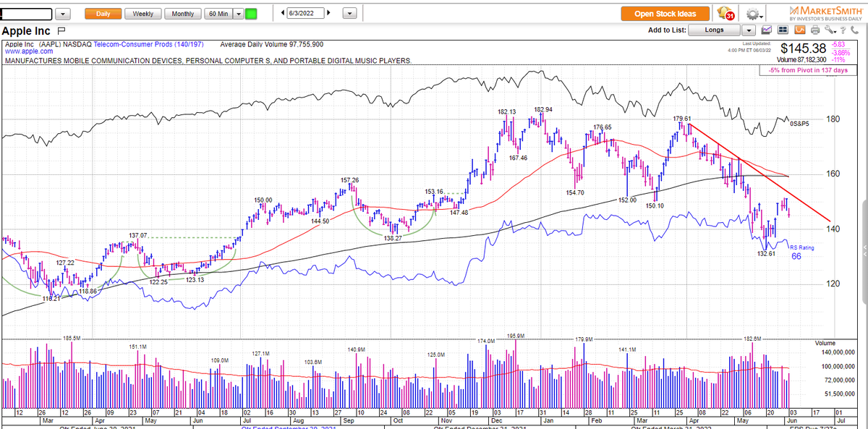Click the 182.6M volume label
Image resolution: width=868 pixels, height=429 pixels.
tap(752, 339)
